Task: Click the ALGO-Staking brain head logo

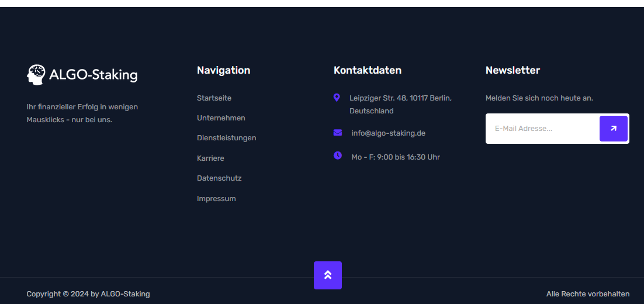Action: pyautogui.click(x=36, y=75)
